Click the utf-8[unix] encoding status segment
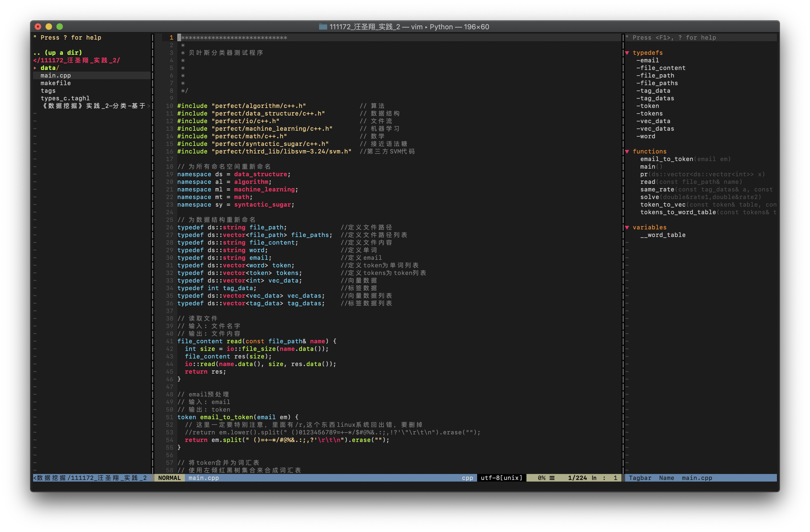The height and width of the screenshot is (532, 810). coord(501,478)
